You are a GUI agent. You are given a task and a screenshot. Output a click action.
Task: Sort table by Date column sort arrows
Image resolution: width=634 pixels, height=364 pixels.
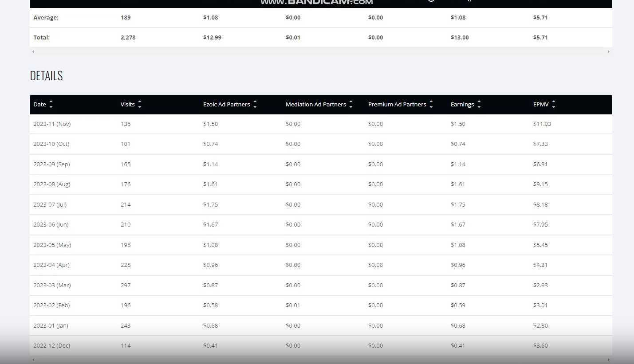click(x=51, y=105)
